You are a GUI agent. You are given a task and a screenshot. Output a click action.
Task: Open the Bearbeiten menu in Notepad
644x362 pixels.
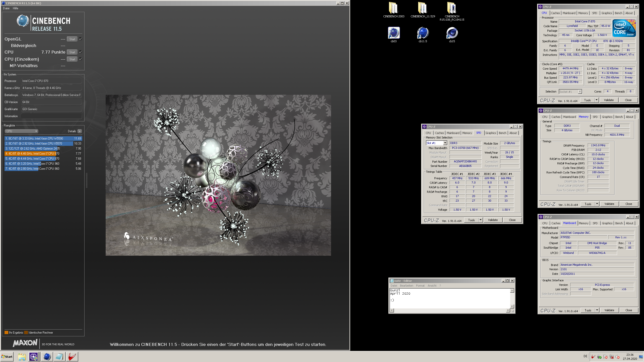coord(407,286)
